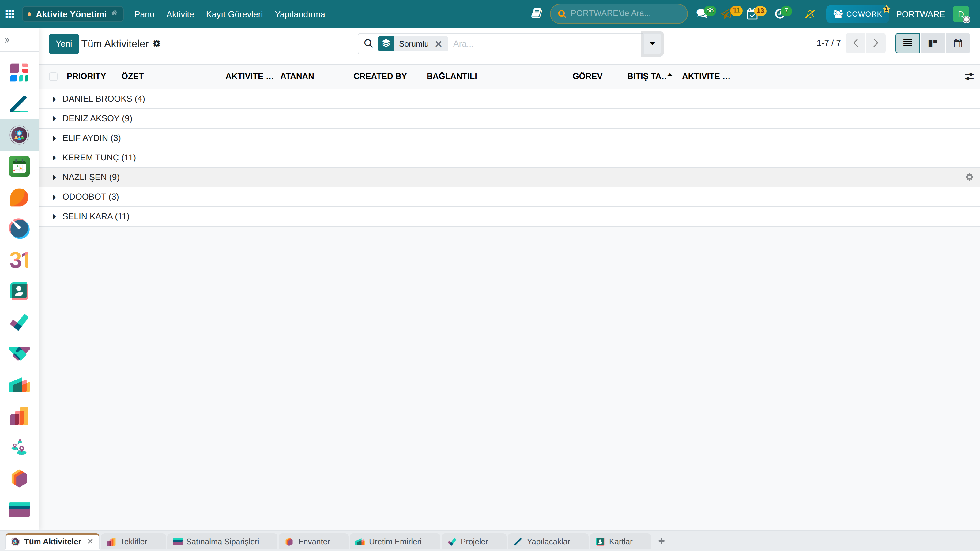Open the search options dropdown arrow

tap(652, 44)
